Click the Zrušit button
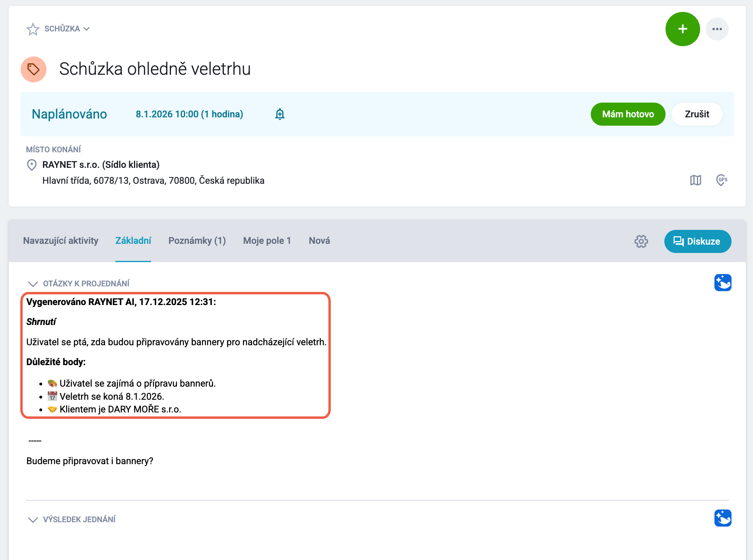 click(697, 114)
